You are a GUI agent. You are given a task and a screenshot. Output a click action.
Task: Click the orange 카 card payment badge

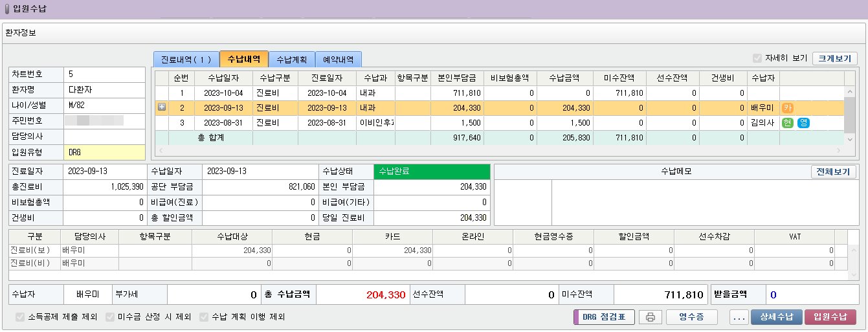tap(787, 108)
